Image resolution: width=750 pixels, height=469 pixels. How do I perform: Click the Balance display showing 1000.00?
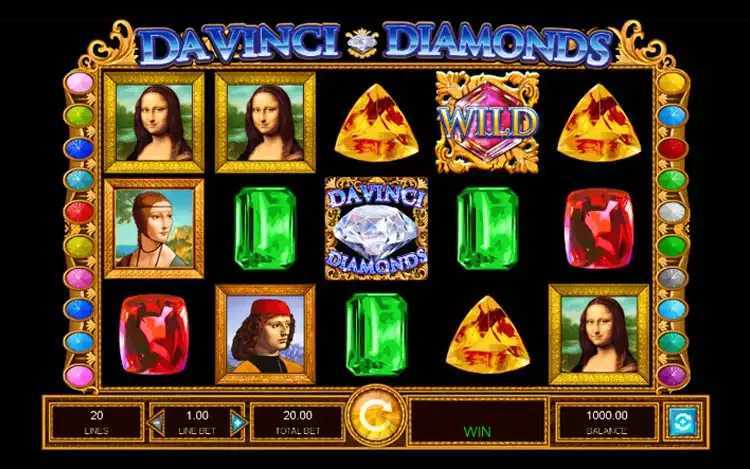(x=607, y=422)
